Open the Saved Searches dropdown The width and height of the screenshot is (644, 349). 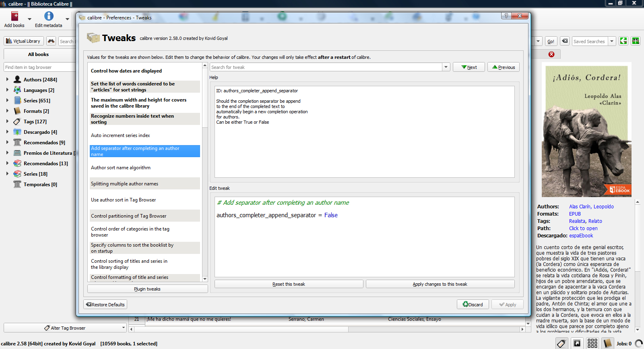click(x=612, y=41)
